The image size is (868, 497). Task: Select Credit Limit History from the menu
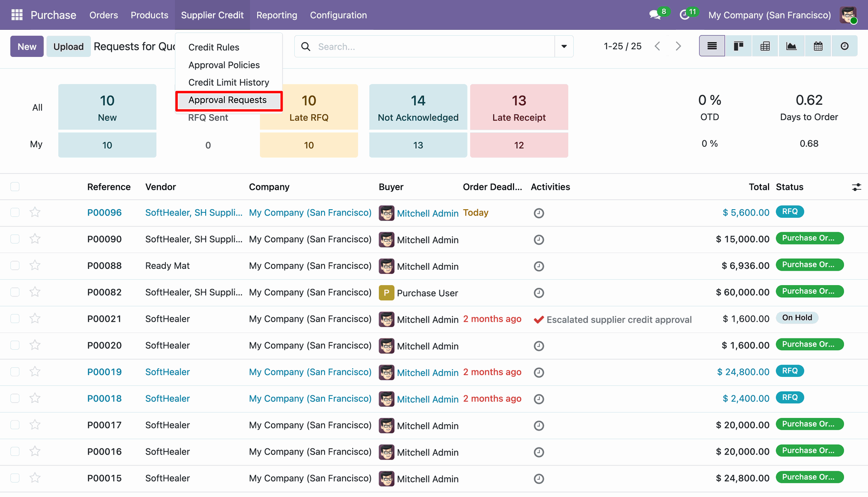point(229,83)
